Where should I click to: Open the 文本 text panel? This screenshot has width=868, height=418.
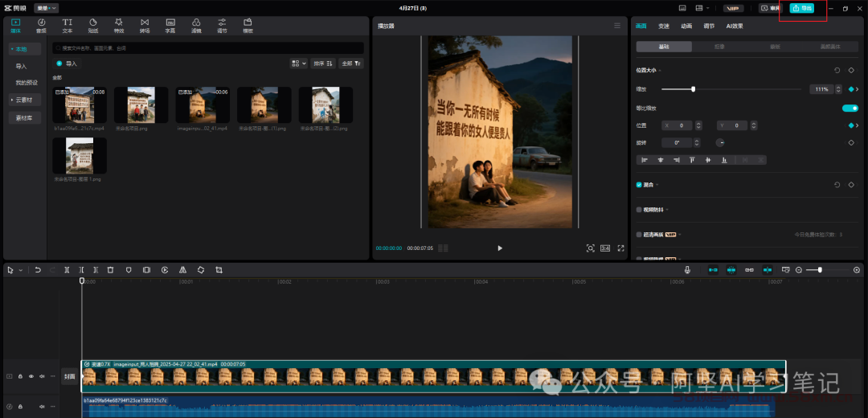(67, 26)
